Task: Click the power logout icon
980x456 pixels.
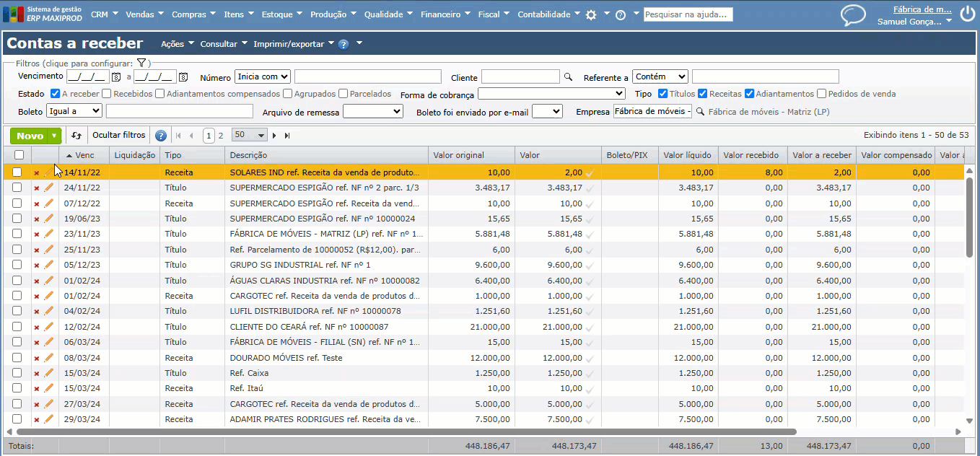Action: click(967, 13)
